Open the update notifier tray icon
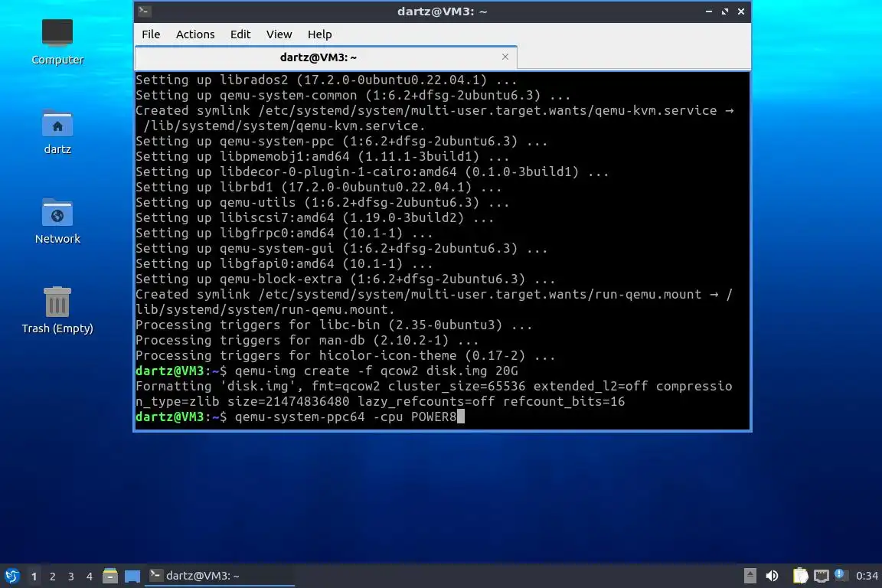Image resolution: width=882 pixels, height=588 pixels. [840, 574]
